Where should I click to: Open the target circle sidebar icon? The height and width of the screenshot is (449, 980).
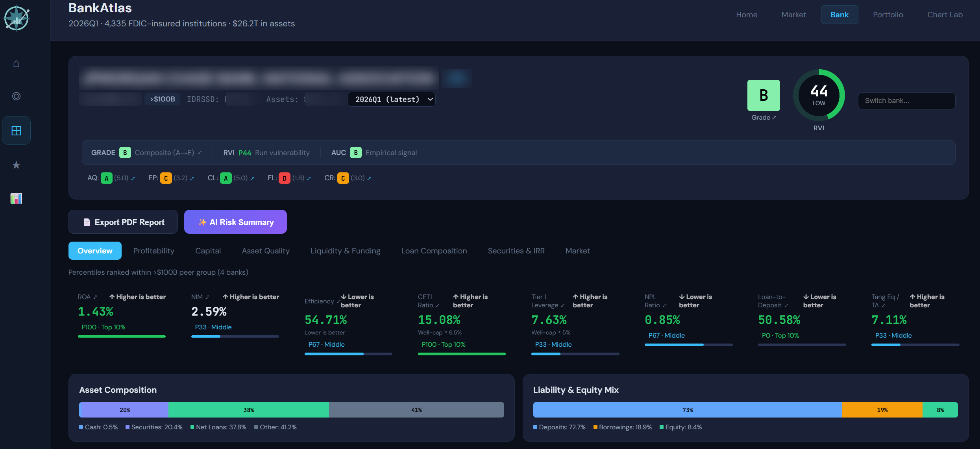[x=16, y=96]
